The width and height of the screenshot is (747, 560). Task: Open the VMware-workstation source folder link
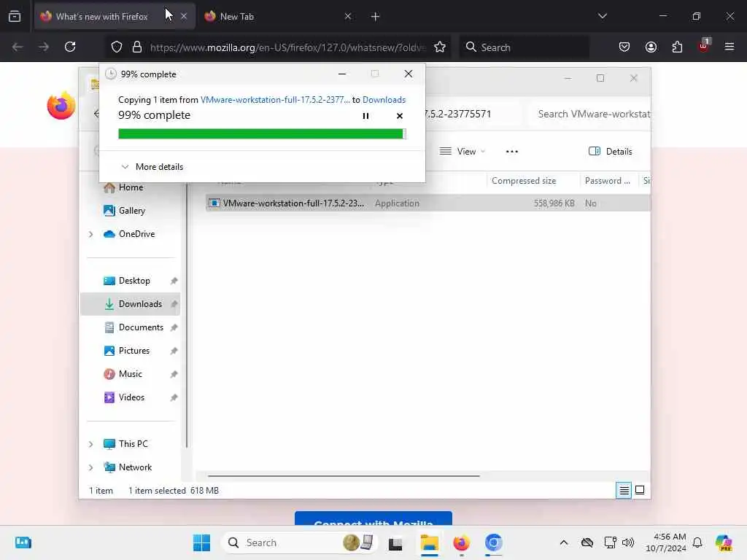click(x=275, y=99)
